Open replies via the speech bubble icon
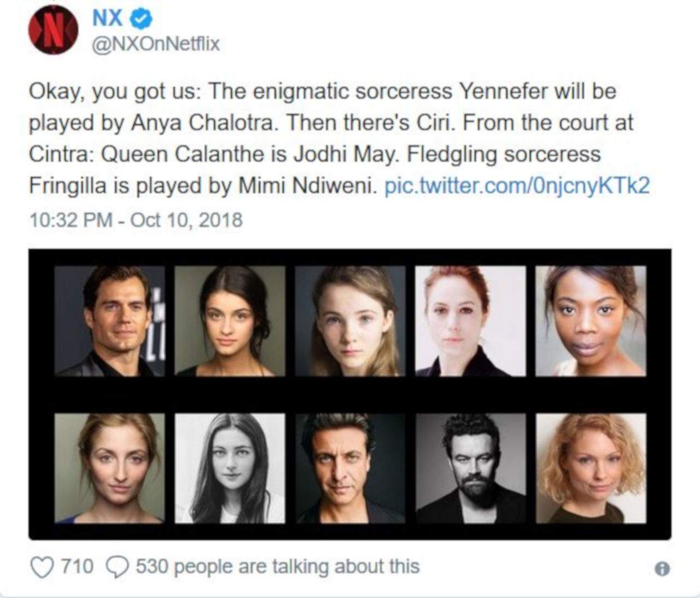Viewport: 700px width, 598px height. (116, 568)
